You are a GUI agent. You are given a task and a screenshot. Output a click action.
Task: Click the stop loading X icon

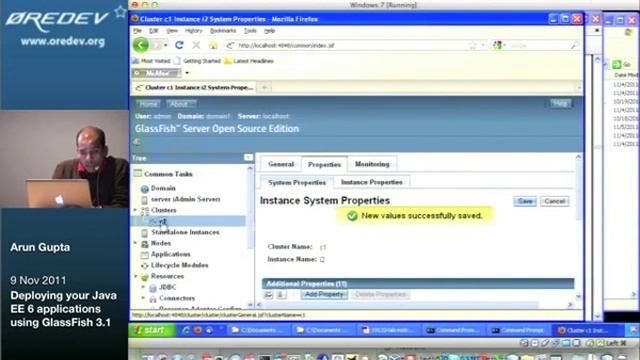[196, 45]
